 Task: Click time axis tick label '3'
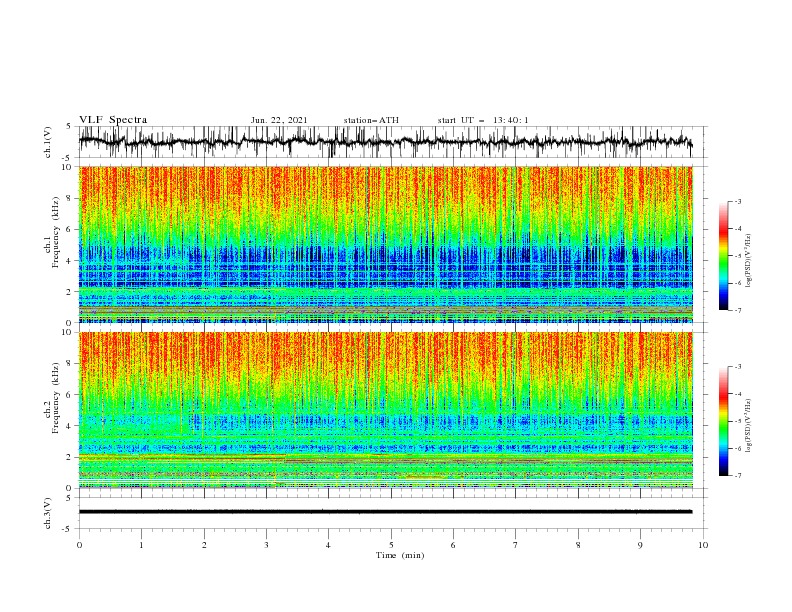266,545
